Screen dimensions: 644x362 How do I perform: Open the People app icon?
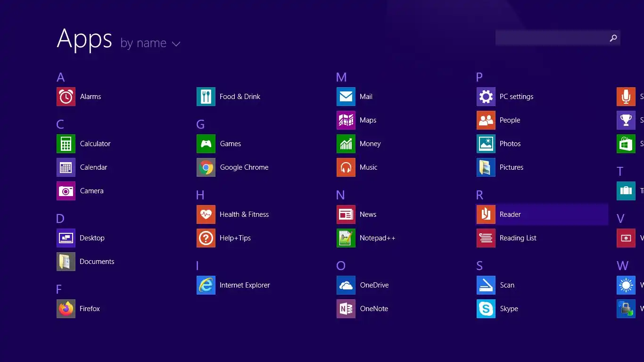point(486,120)
